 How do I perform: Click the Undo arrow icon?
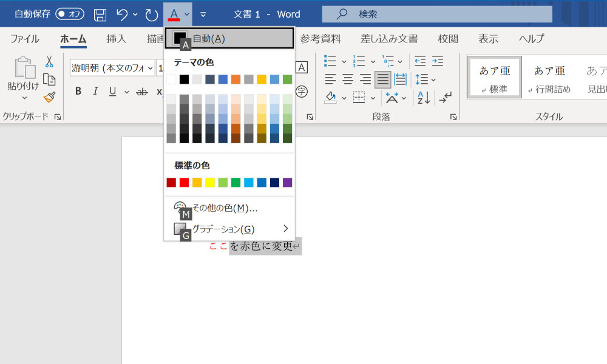122,15
